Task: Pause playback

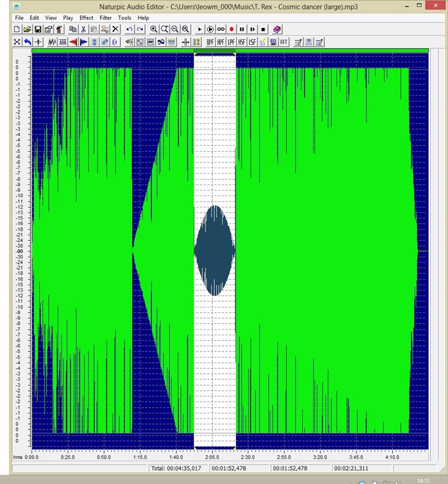Action: [242, 29]
